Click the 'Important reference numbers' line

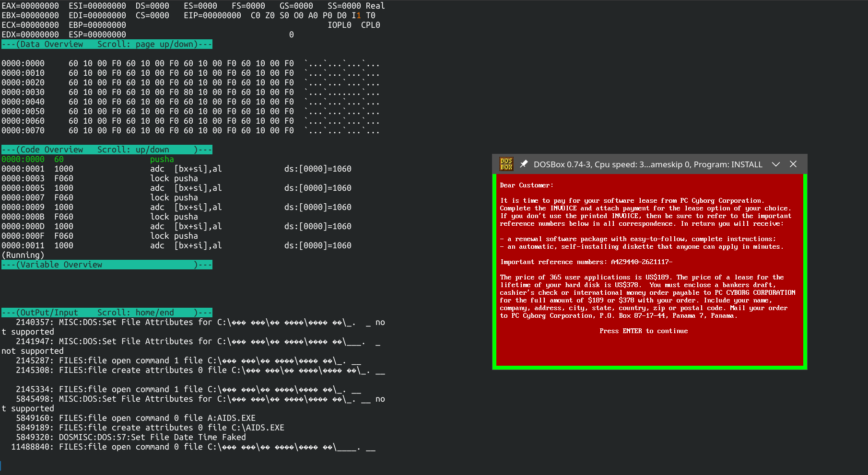tap(586, 262)
